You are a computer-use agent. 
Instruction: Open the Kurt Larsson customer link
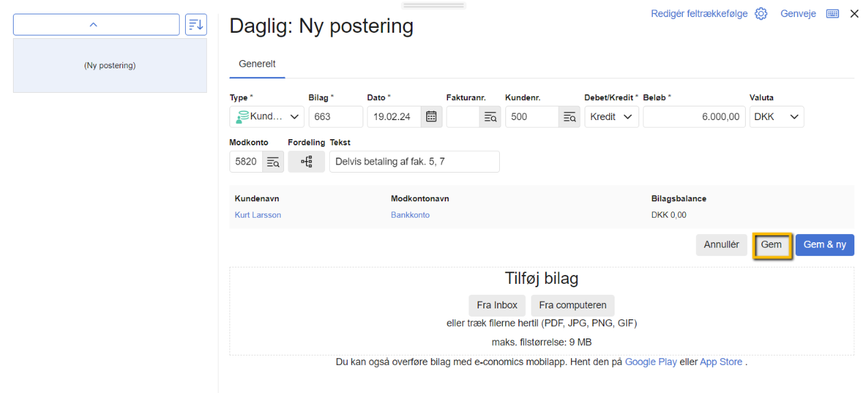tap(257, 214)
